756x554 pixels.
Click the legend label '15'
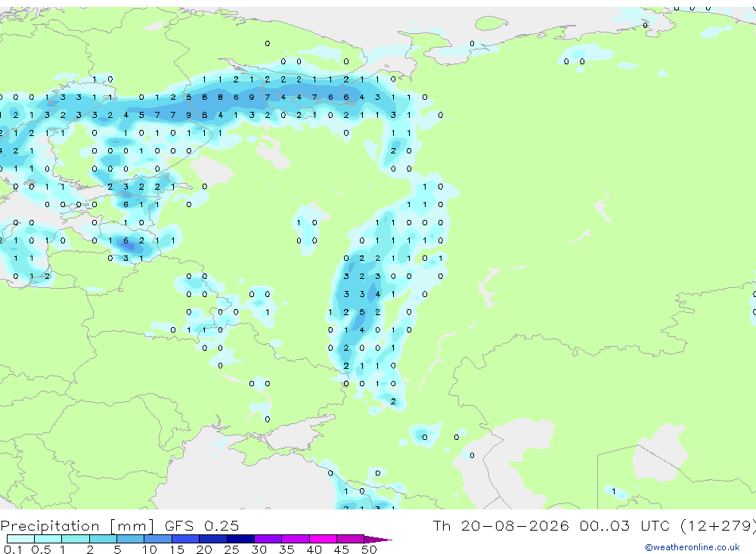177,549
